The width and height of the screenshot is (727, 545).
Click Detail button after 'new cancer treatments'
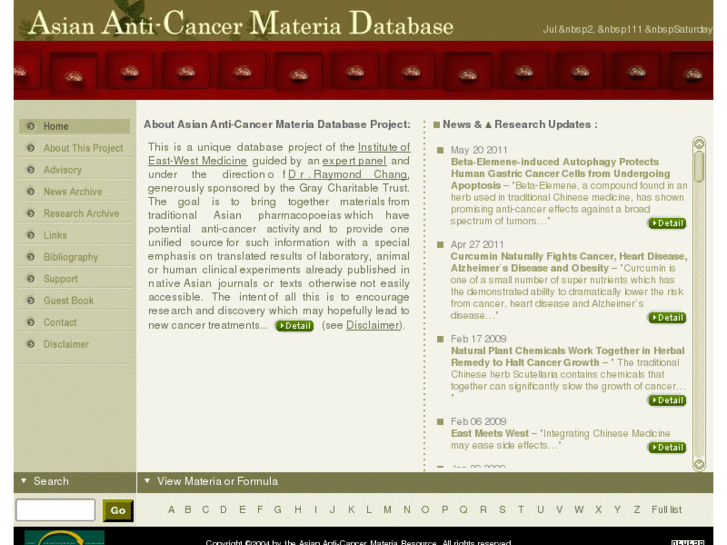tap(295, 326)
